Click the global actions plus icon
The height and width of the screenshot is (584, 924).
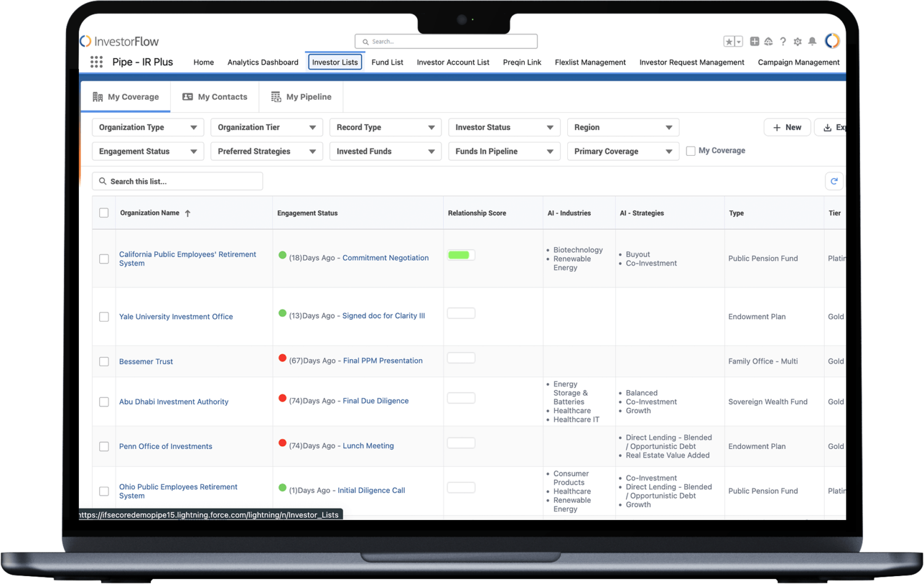[x=755, y=41]
